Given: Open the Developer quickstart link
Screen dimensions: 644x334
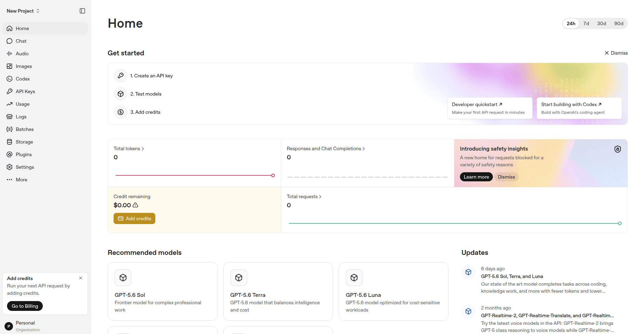Looking at the screenshot, I should (490, 108).
